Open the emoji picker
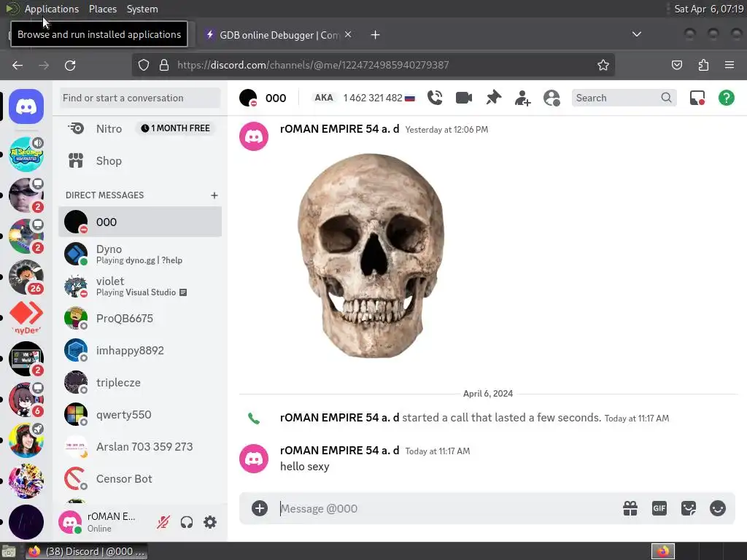 pyautogui.click(x=718, y=508)
